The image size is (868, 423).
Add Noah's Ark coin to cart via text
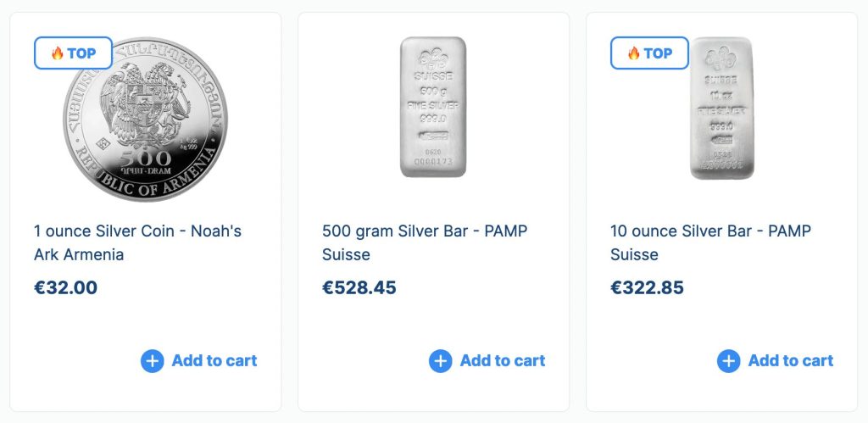coord(214,361)
